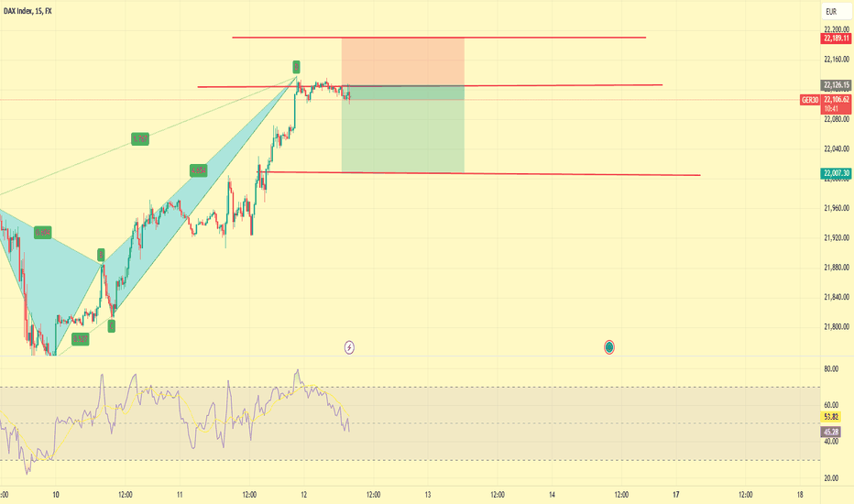Click date 13 on the time axis

coord(428,495)
